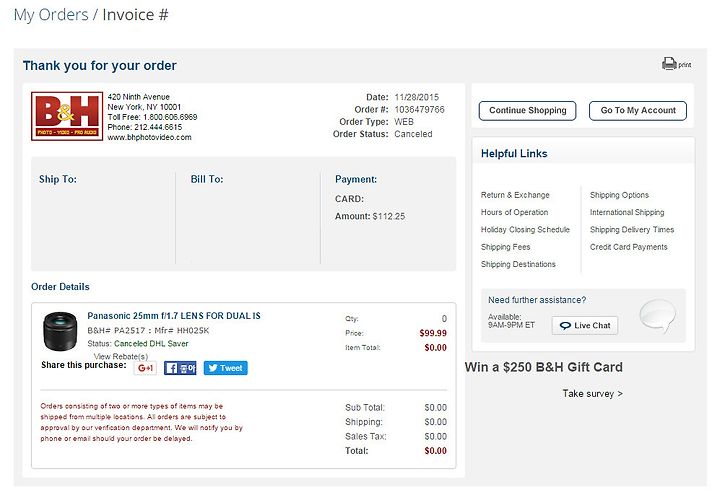Open Shipping Destinations link
Screen dimensions: 720x495
pyautogui.click(x=518, y=264)
